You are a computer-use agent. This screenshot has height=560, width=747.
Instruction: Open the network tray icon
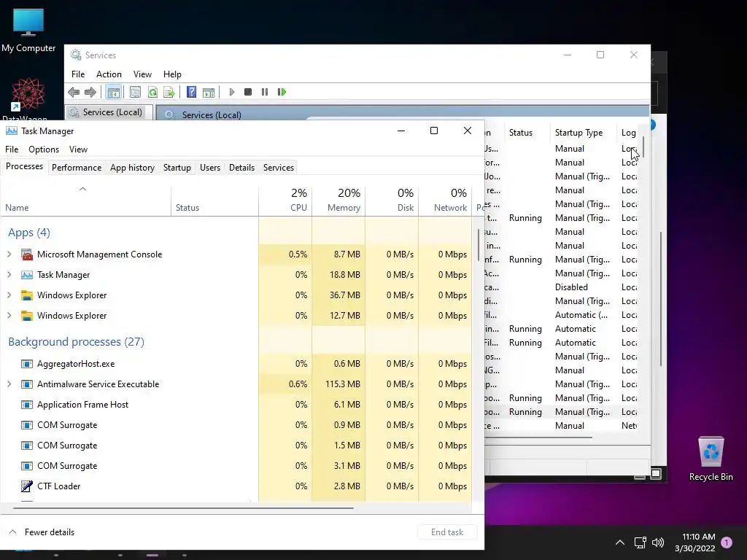pos(640,542)
